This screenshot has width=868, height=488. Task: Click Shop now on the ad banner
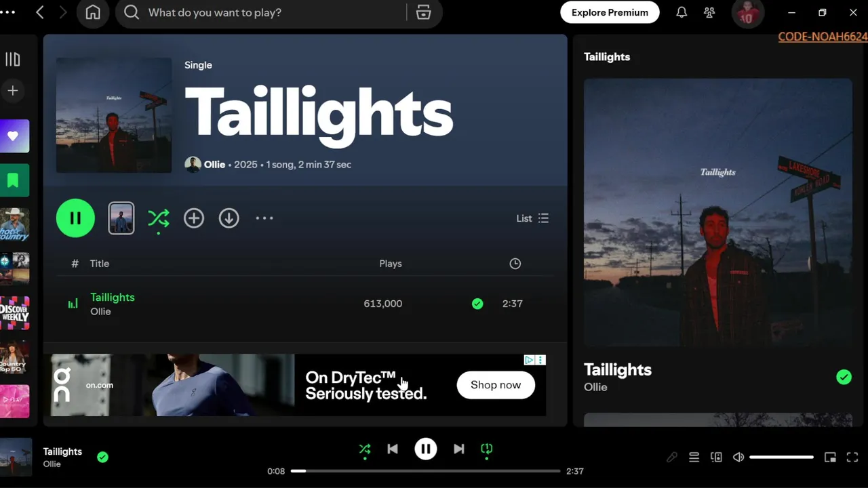pyautogui.click(x=496, y=385)
